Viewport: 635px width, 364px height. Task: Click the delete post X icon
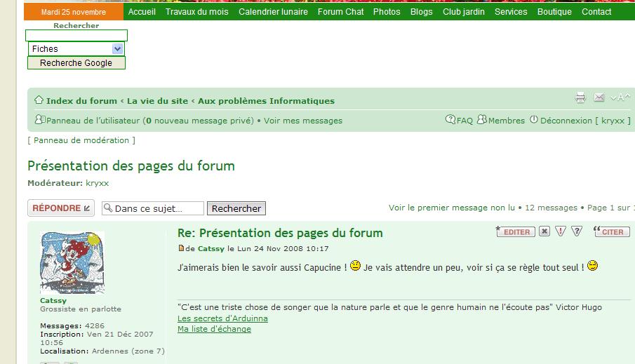coord(544,231)
